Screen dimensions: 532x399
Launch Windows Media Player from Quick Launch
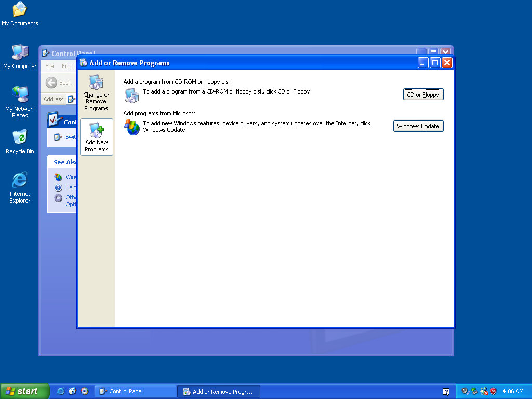(85, 391)
